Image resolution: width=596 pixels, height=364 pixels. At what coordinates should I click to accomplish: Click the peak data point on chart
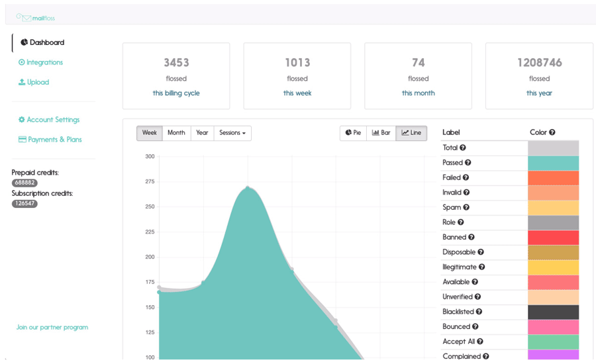[248, 187]
